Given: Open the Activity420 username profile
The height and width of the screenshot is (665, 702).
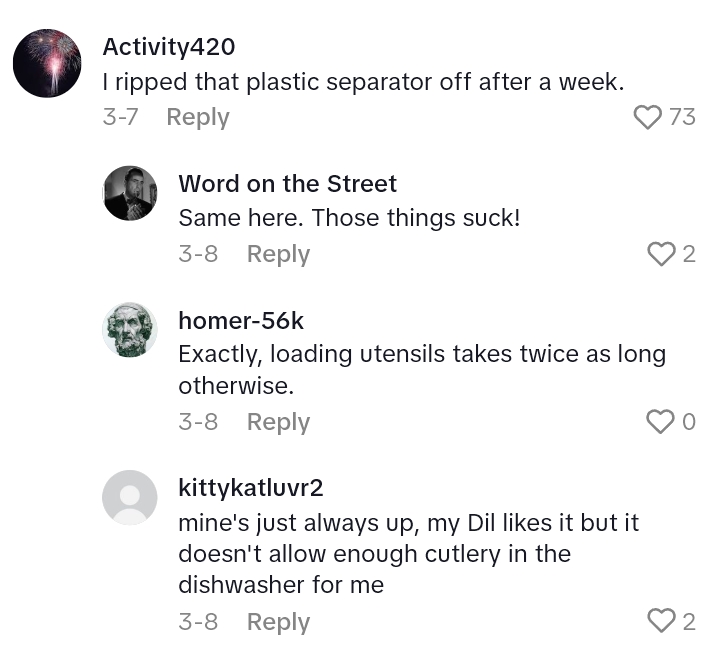Looking at the screenshot, I should click(169, 47).
